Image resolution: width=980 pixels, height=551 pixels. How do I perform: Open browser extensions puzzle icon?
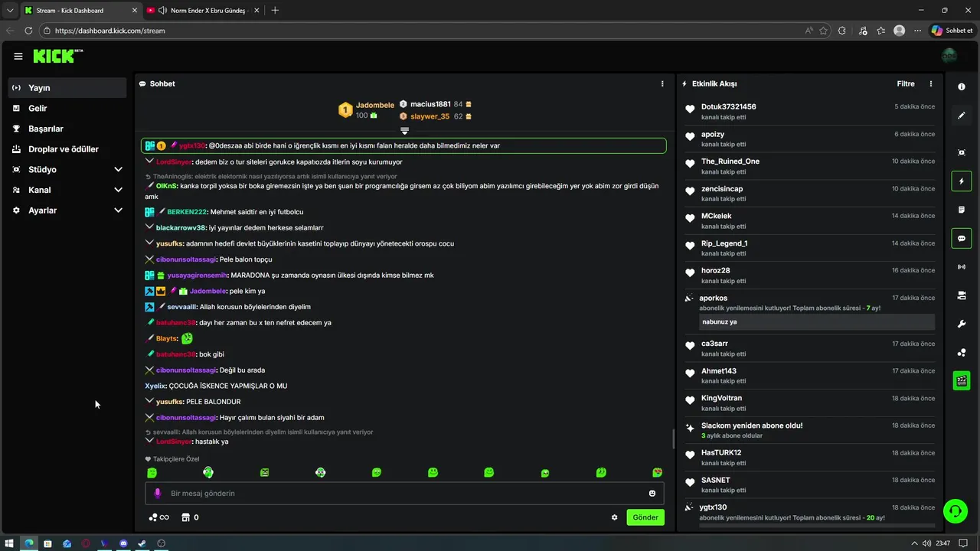click(842, 31)
